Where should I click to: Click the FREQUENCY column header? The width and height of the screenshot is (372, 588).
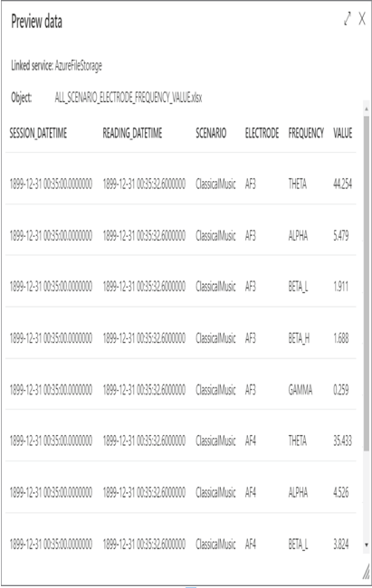click(x=306, y=133)
